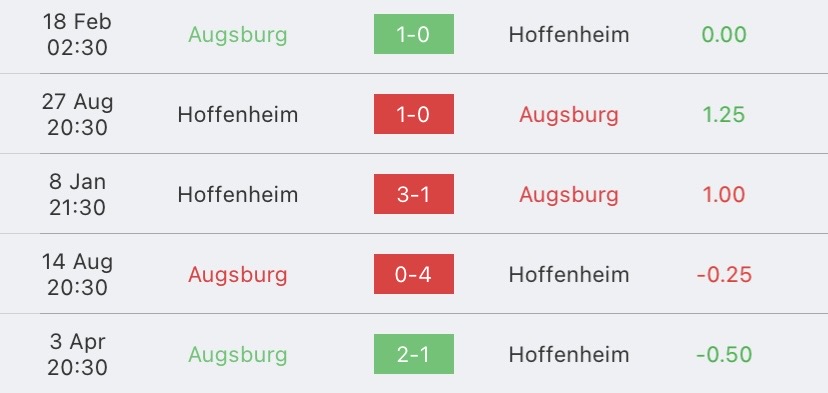This screenshot has height=393, width=828.
Task: Open the green 1-0 score badge
Action: click(413, 34)
